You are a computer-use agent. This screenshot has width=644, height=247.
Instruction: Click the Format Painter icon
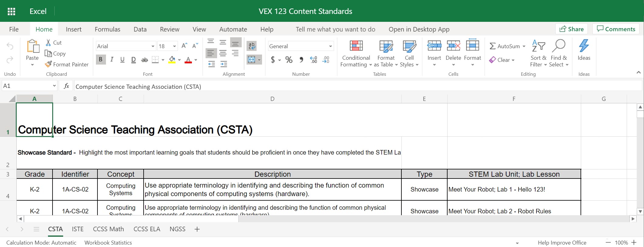pos(48,64)
